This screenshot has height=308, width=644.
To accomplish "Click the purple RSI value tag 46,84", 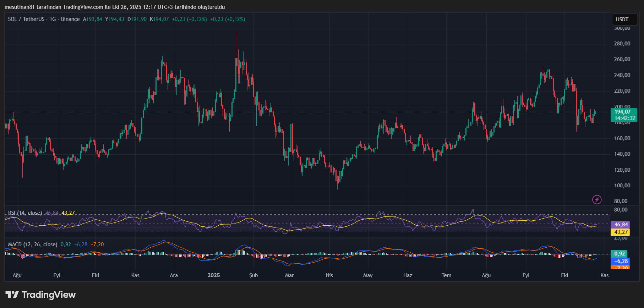I will click(x=621, y=225).
